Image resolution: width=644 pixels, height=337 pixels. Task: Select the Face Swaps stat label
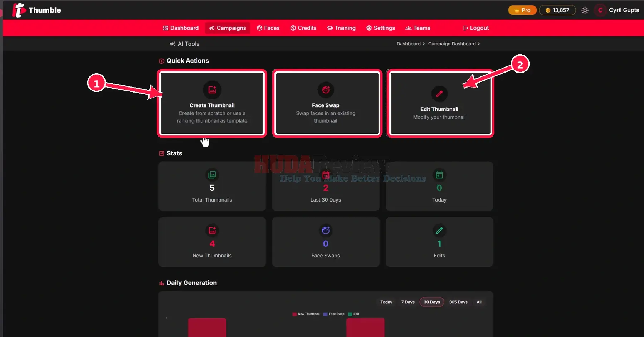click(x=326, y=256)
